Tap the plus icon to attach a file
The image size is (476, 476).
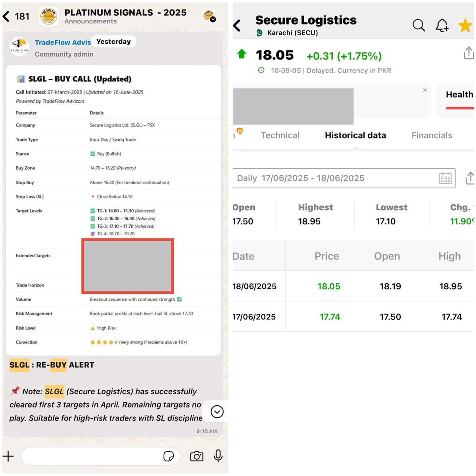pyautogui.click(x=8, y=456)
